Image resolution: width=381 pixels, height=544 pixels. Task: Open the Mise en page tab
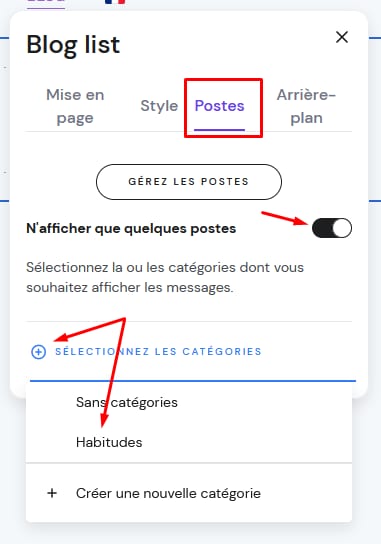(x=75, y=106)
